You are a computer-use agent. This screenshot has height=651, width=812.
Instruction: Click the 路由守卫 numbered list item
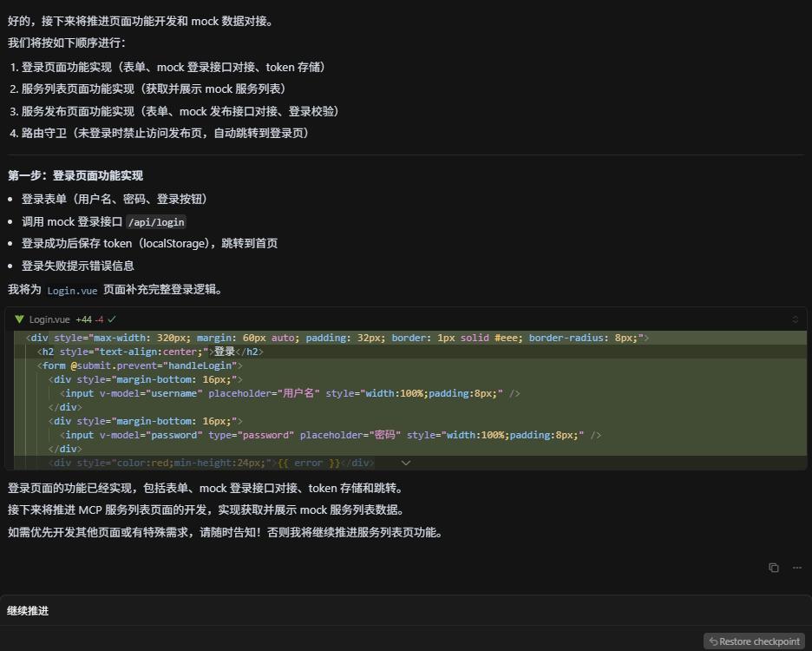165,133
